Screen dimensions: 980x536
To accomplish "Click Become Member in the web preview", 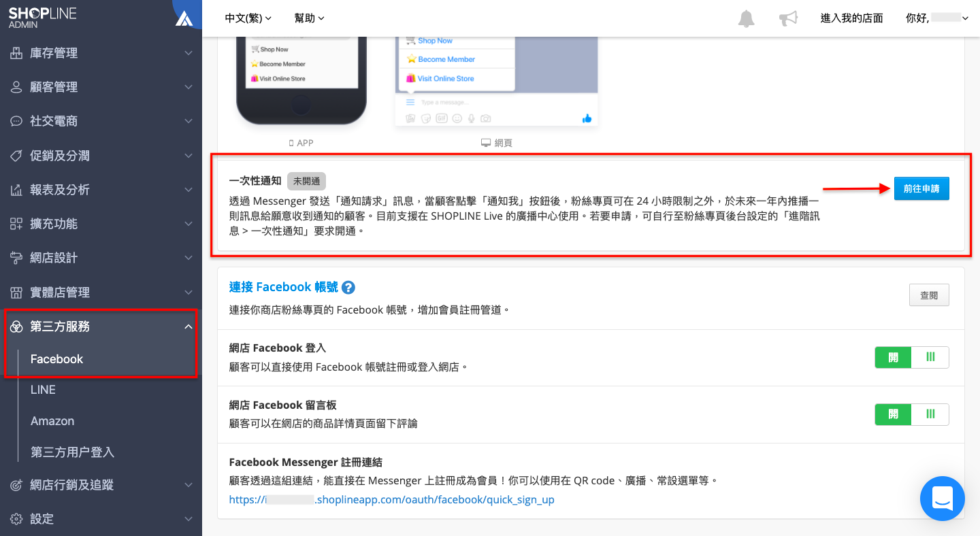I will [446, 59].
